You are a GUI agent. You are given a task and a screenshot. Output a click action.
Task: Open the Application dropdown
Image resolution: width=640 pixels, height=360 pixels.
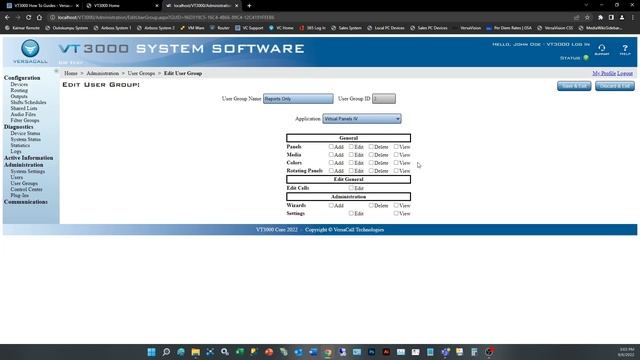click(362, 119)
